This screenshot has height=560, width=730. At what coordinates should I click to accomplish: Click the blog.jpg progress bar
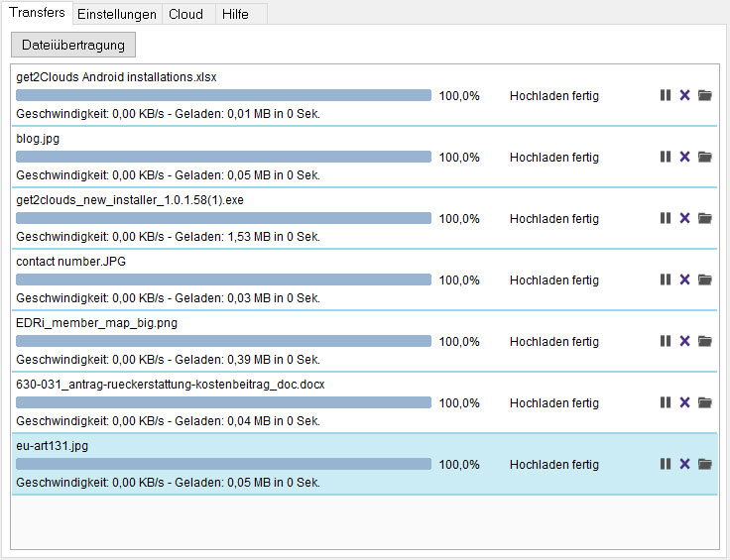(223, 157)
